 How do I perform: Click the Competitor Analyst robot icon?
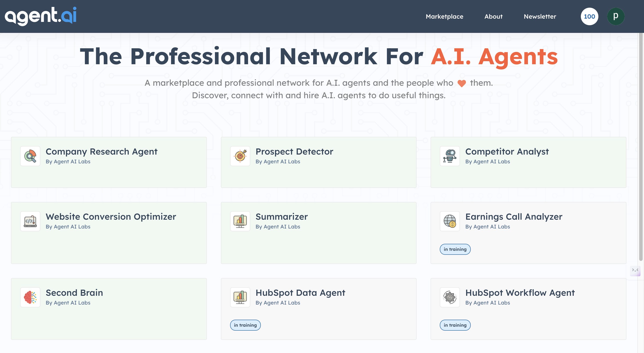pyautogui.click(x=450, y=156)
